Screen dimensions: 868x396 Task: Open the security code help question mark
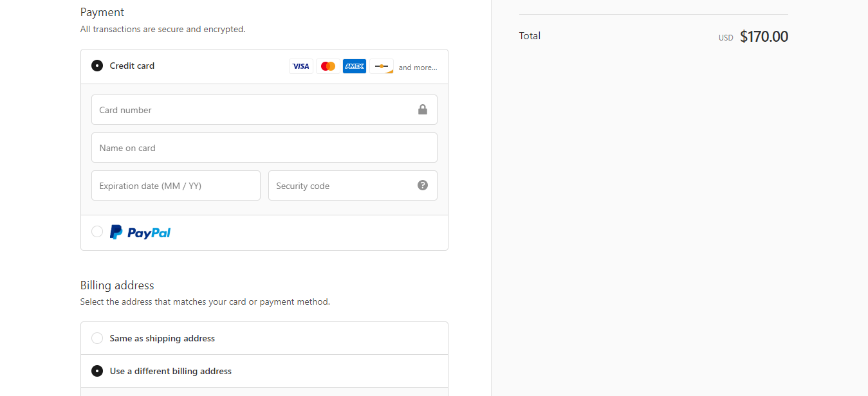pyautogui.click(x=423, y=185)
